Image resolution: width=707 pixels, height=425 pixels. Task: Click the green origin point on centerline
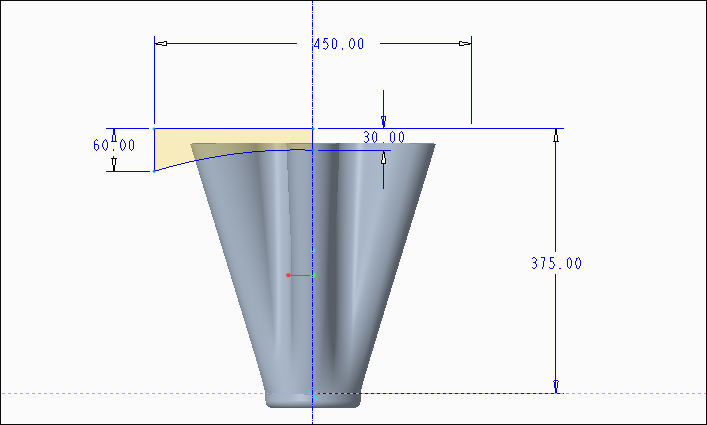(x=313, y=275)
